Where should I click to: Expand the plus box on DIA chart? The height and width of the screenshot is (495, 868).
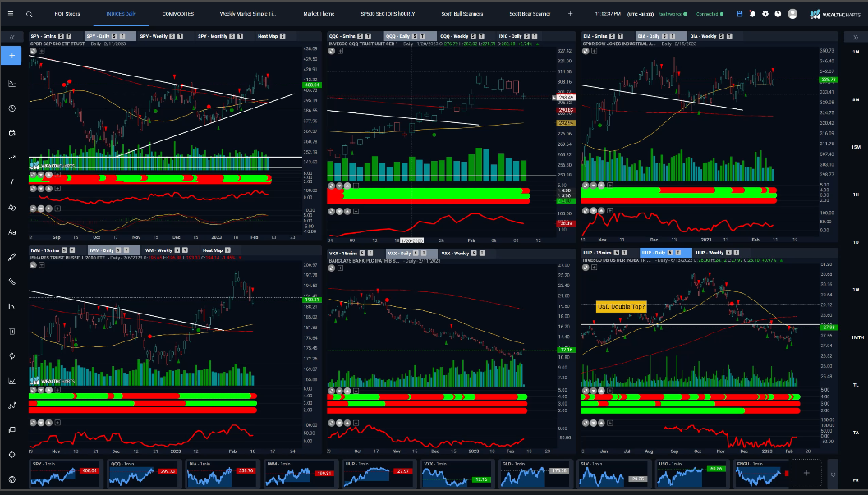pos(594,51)
